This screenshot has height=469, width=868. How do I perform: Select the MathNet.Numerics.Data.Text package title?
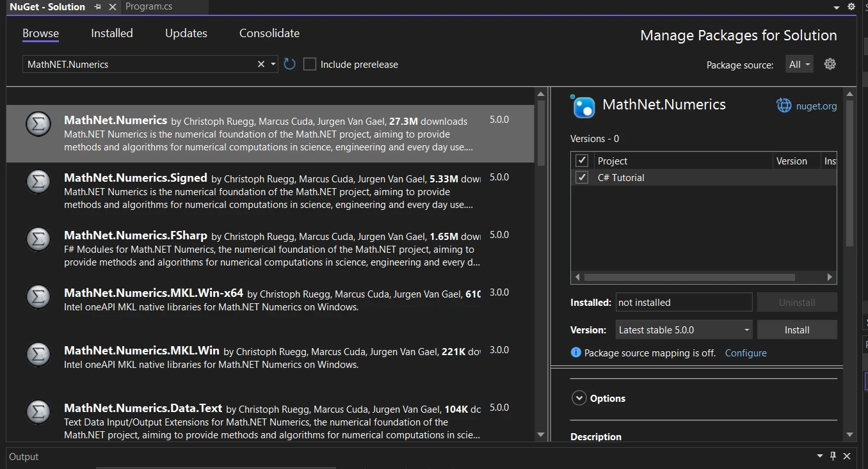tap(143, 408)
